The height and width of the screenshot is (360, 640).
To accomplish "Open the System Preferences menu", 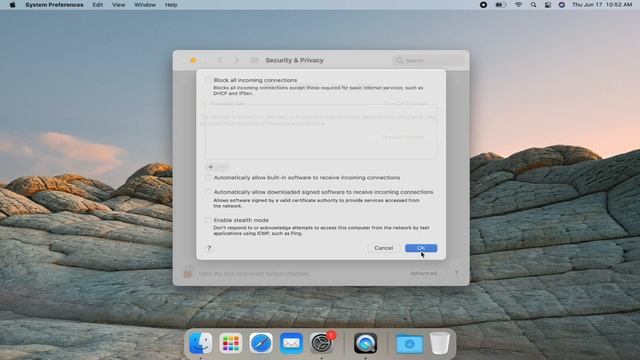I will click(54, 5).
